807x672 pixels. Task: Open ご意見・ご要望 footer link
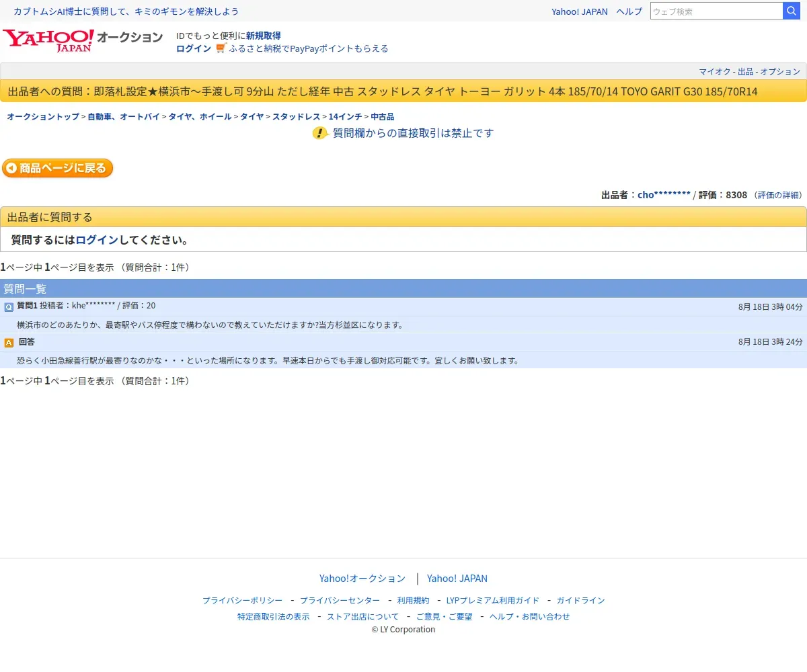tap(444, 617)
